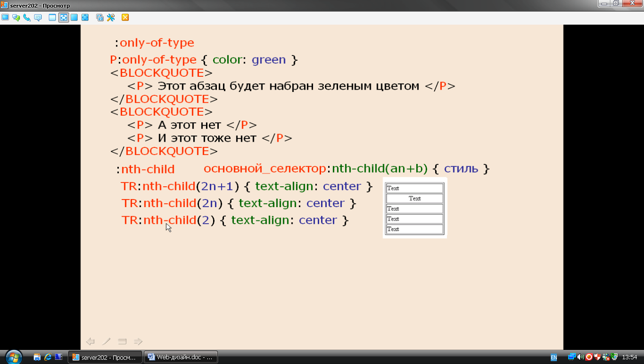Open text chat with green bubbles icon
Image resolution: width=644 pixels, height=364 pixels.
pyautogui.click(x=16, y=18)
